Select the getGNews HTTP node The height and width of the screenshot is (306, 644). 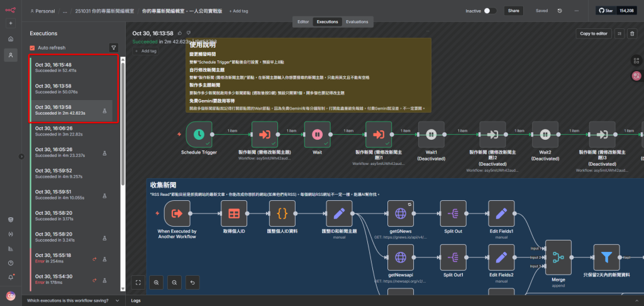(401, 213)
